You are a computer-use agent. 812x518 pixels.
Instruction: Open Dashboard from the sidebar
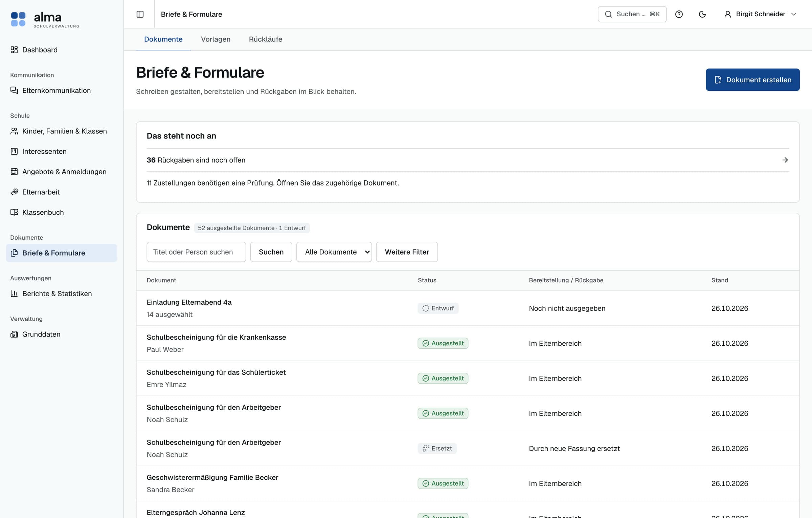click(62, 50)
